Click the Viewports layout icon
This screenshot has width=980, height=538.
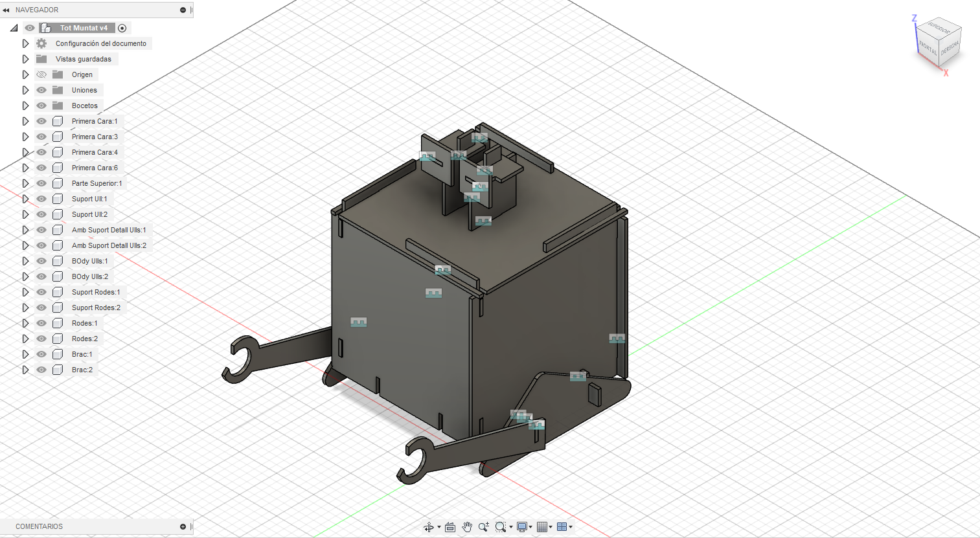pos(562,527)
